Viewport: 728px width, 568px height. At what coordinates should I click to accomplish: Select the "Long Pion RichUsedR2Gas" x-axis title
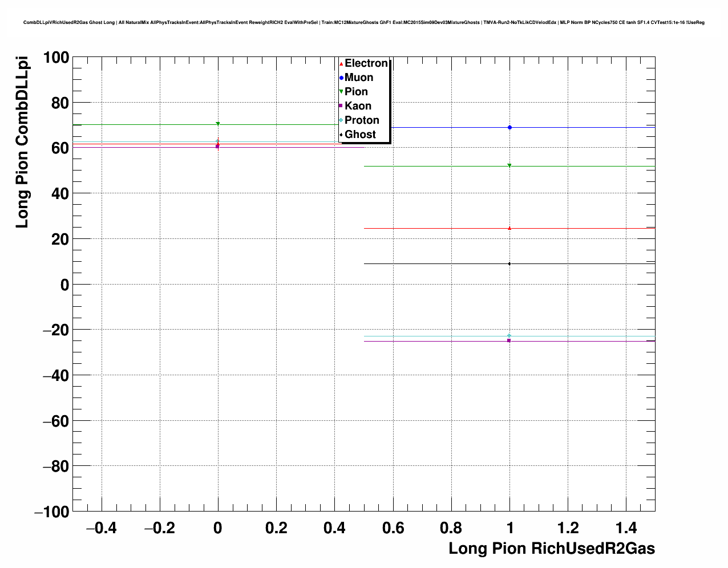point(551,549)
